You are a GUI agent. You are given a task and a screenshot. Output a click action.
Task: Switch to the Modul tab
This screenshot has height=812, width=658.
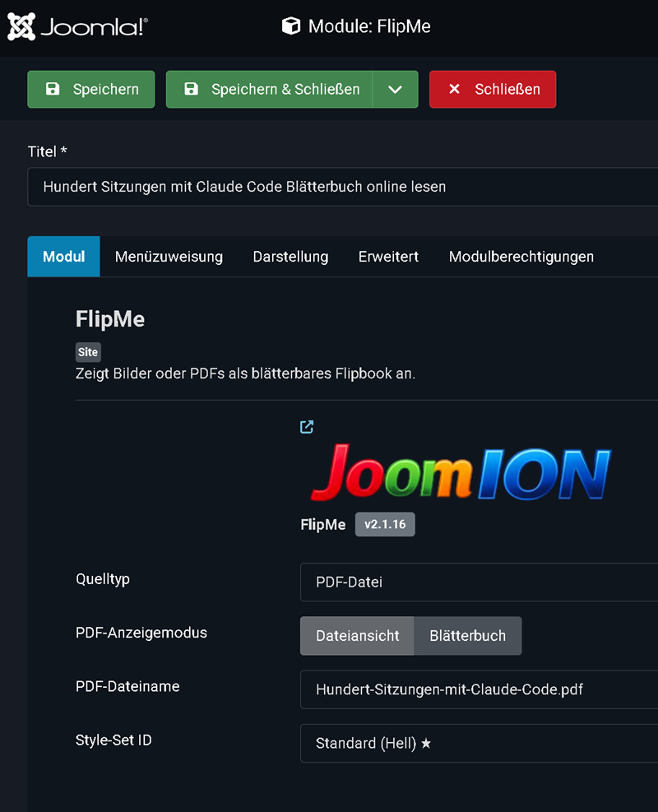(x=63, y=257)
